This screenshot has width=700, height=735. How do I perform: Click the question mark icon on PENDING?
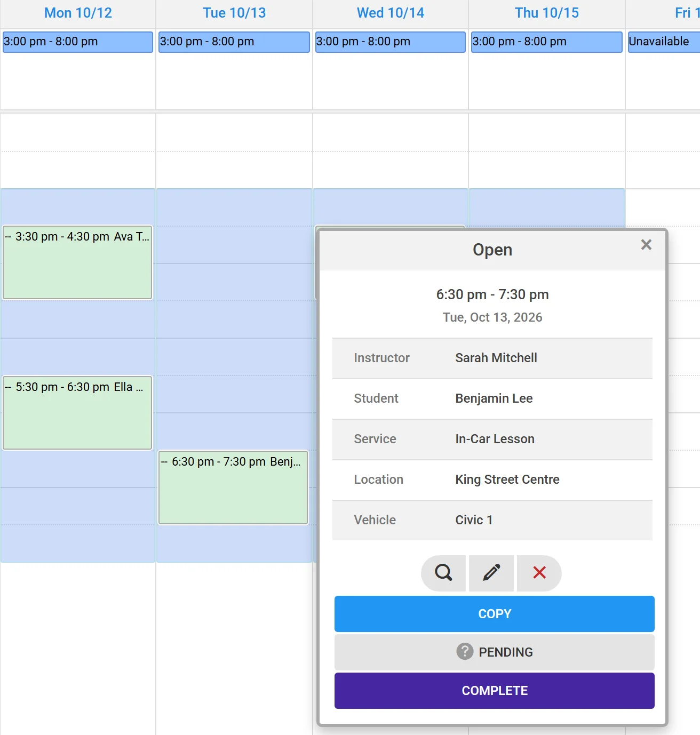tap(465, 651)
